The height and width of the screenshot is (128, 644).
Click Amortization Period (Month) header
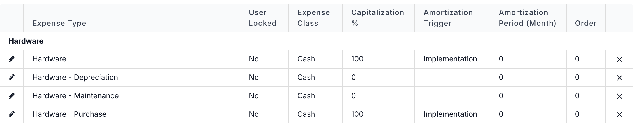[527, 18]
